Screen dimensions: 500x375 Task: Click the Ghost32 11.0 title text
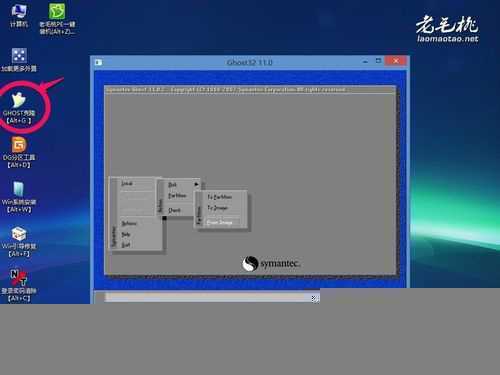250,62
